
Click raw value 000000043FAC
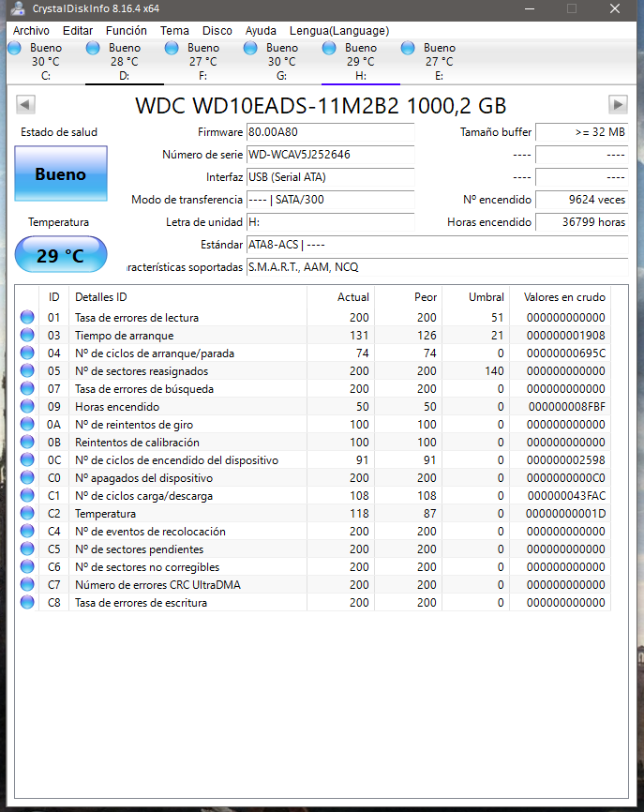pyautogui.click(x=566, y=496)
